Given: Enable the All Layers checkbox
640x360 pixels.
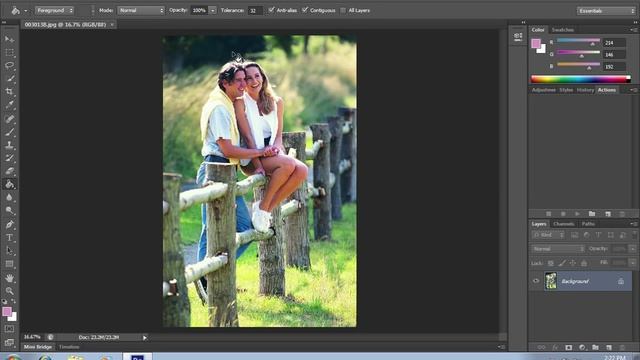Looking at the screenshot, I should tap(343, 10).
